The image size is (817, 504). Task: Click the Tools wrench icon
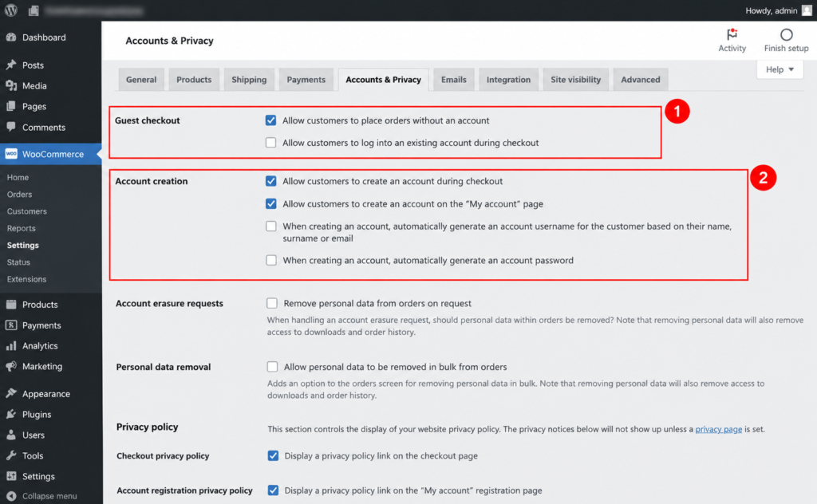11,455
